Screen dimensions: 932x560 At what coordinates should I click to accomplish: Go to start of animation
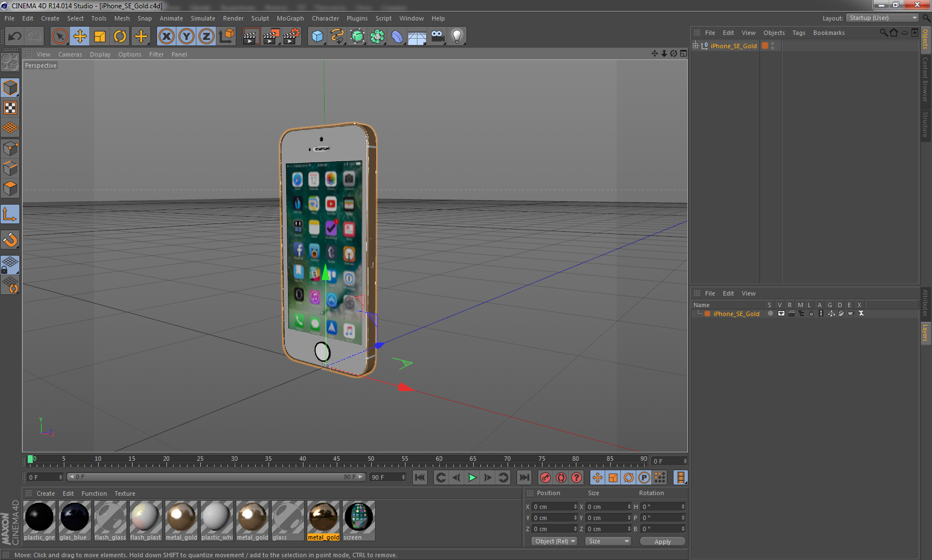point(420,477)
